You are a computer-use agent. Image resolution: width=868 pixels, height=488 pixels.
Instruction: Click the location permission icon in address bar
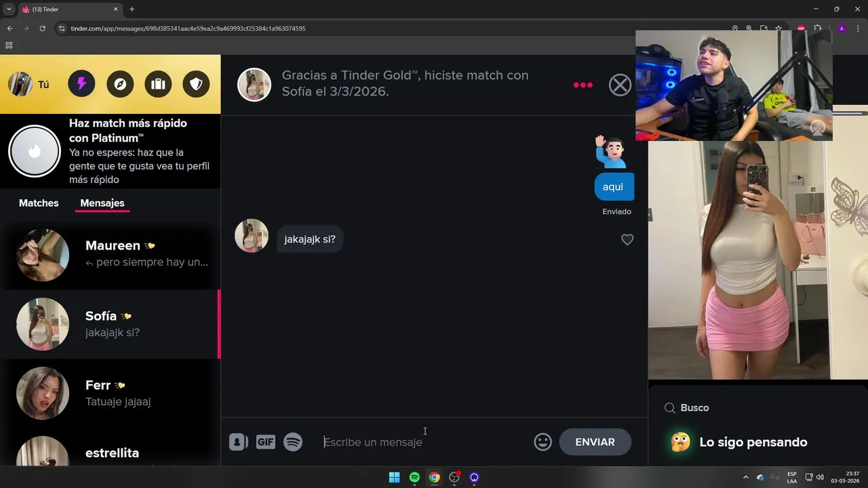pos(735,28)
